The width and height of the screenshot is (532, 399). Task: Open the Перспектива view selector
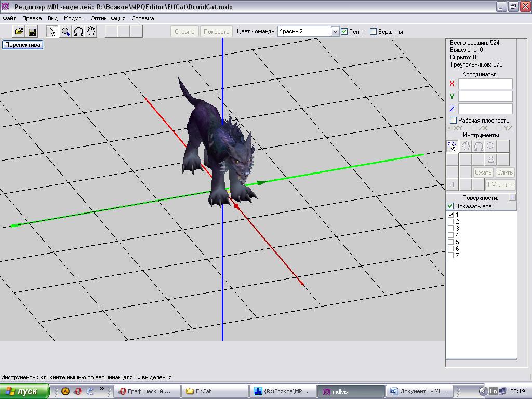click(23, 45)
